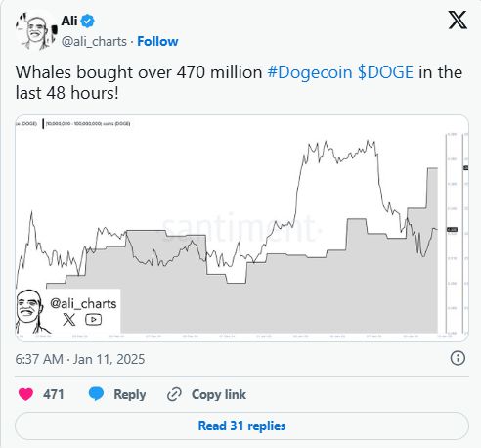Follow the @ali_charts account
Screen dimensions: 481x448
pyautogui.click(x=157, y=41)
